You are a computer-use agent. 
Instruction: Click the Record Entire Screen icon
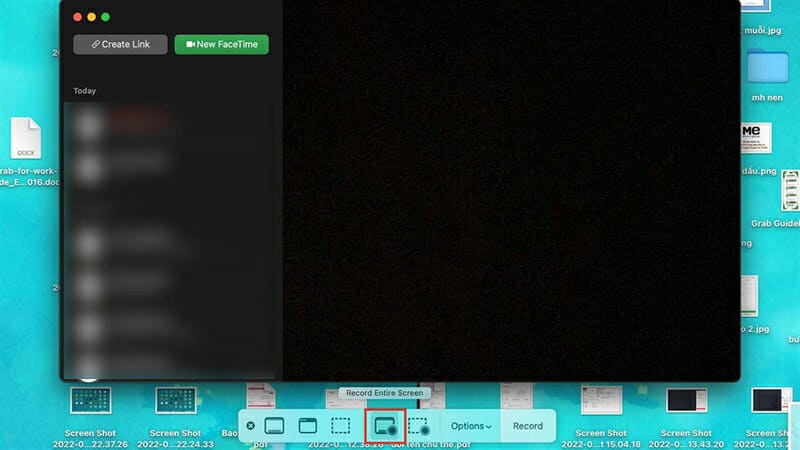coord(385,426)
